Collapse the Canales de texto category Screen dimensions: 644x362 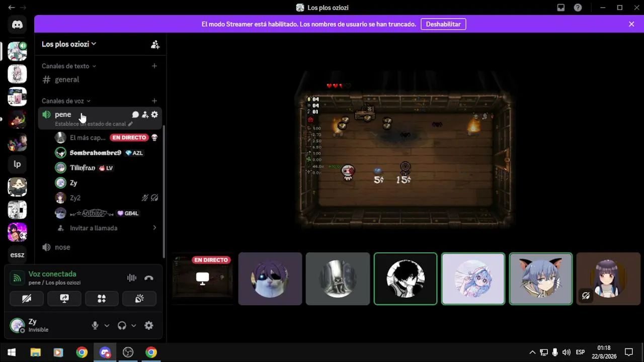coord(69,66)
